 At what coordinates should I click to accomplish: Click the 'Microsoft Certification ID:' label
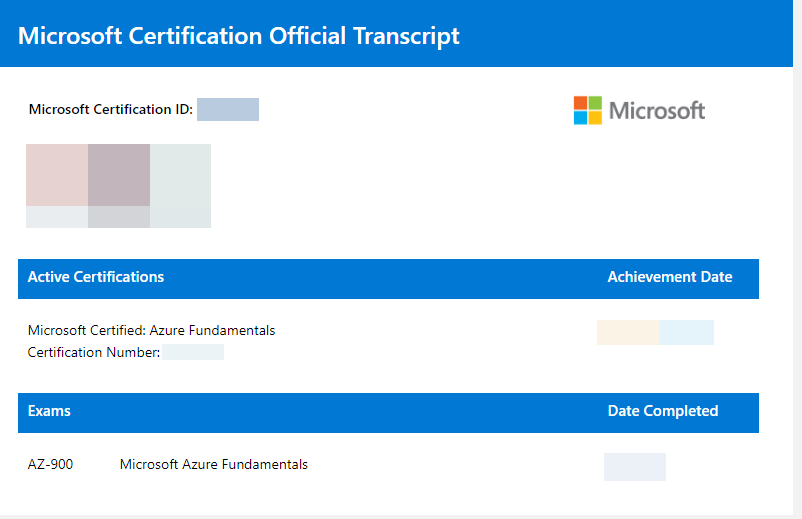click(x=110, y=109)
